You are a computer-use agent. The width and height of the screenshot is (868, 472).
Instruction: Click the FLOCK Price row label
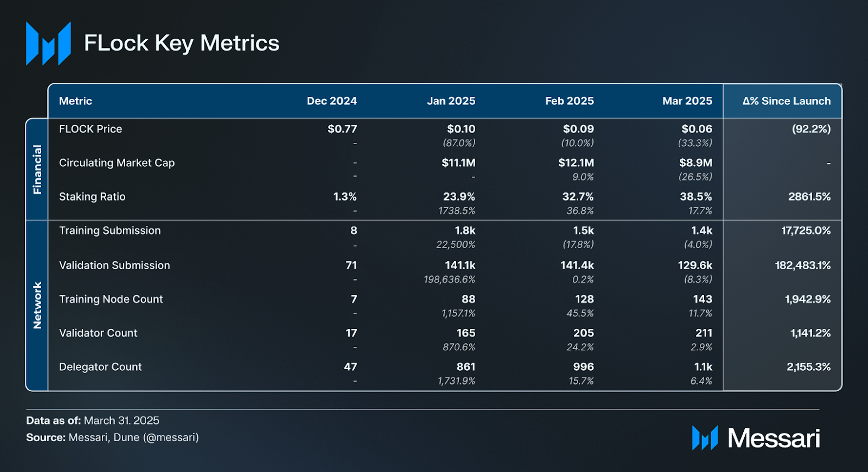tap(90, 129)
